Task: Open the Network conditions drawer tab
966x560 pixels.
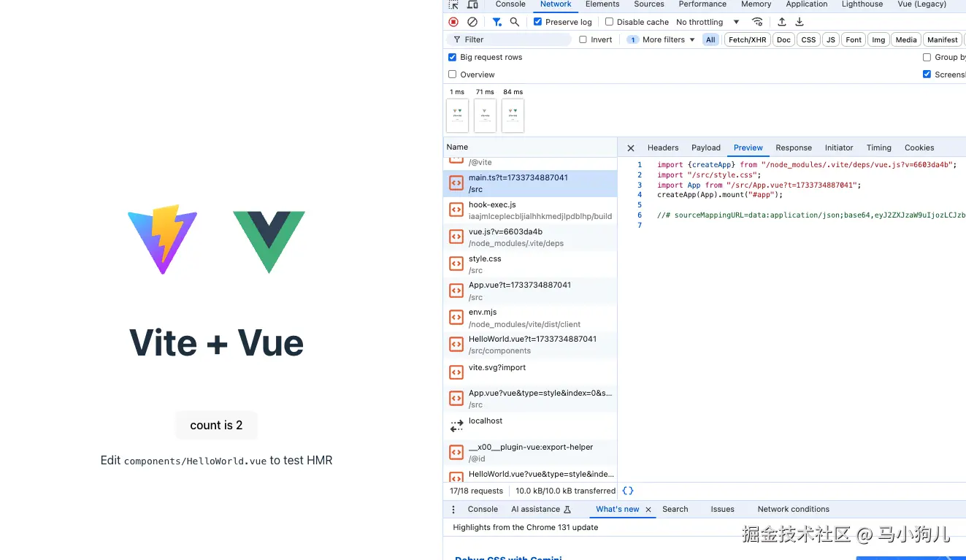Action: (x=794, y=510)
